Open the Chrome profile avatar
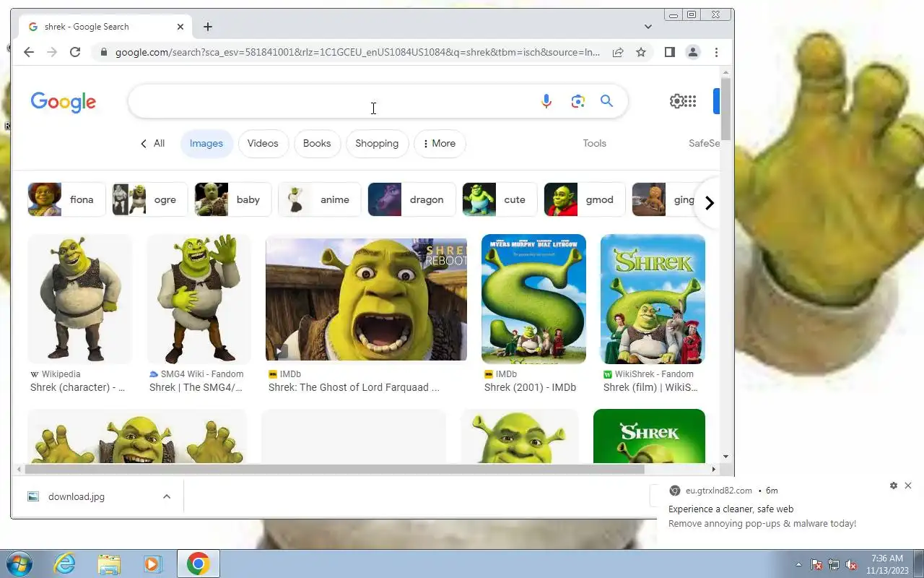 point(693,52)
